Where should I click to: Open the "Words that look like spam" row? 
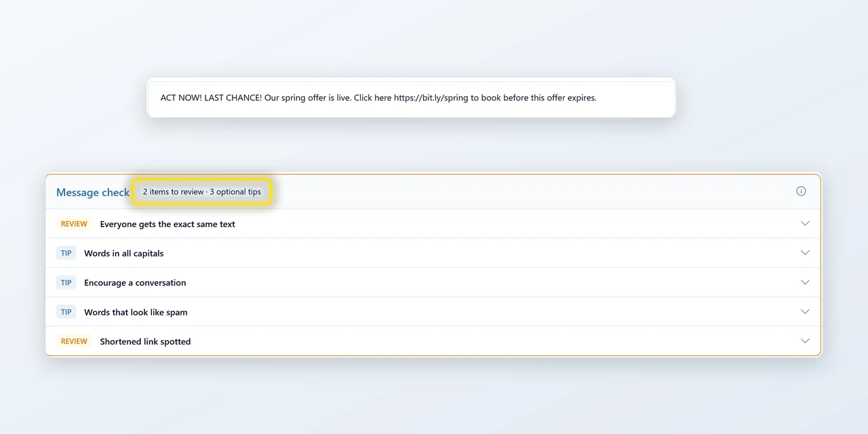point(433,312)
